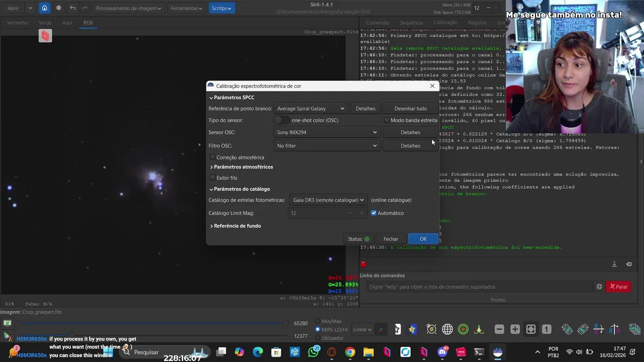Open the dropdown arrow next to Abrir
644x362 pixels.
[x=30, y=8]
